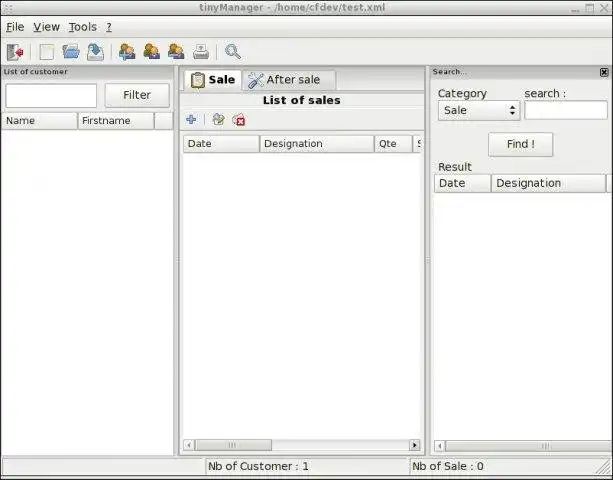613x480 pixels.
Task: Save file with the download-tray icon
Action: [95, 52]
